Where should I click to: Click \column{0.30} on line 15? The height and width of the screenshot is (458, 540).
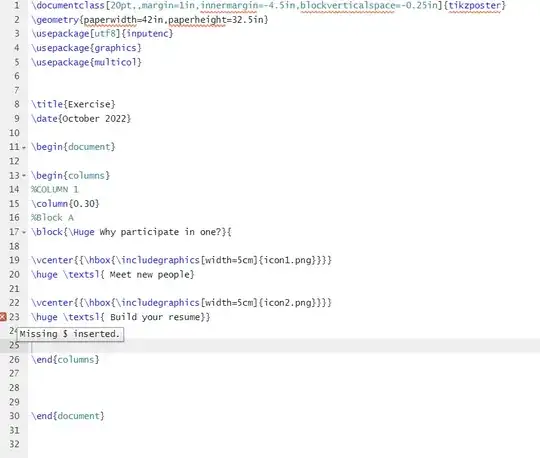click(65, 204)
